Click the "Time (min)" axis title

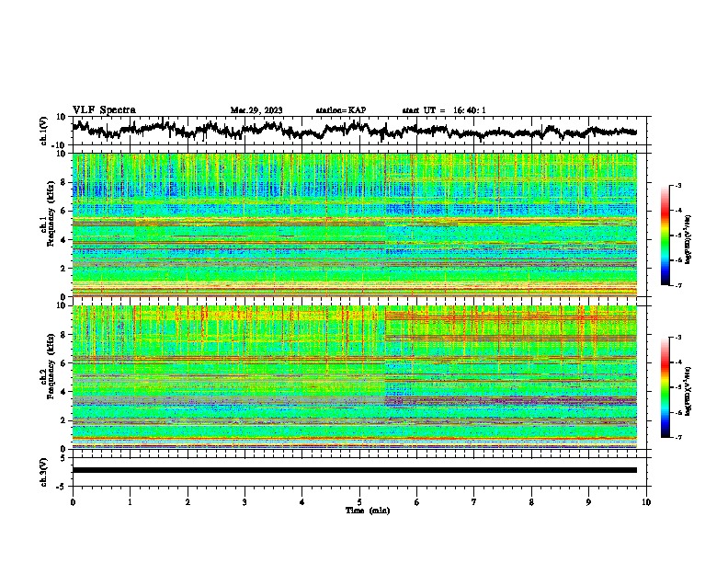coord(368,511)
